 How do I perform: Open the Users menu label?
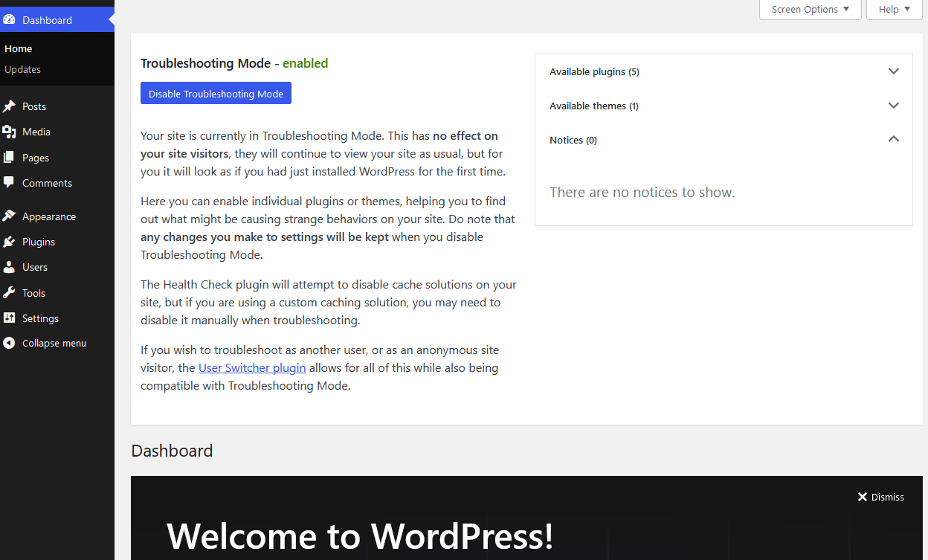tap(35, 267)
